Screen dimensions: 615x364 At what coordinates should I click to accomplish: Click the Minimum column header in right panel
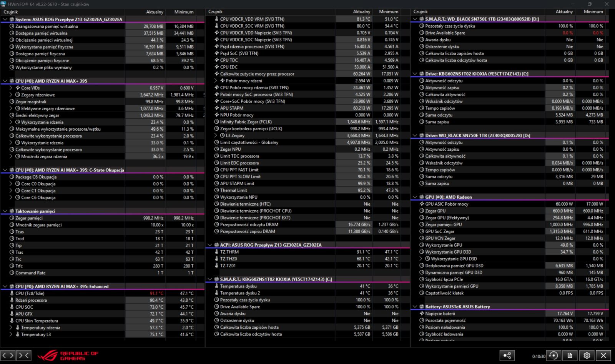click(593, 12)
